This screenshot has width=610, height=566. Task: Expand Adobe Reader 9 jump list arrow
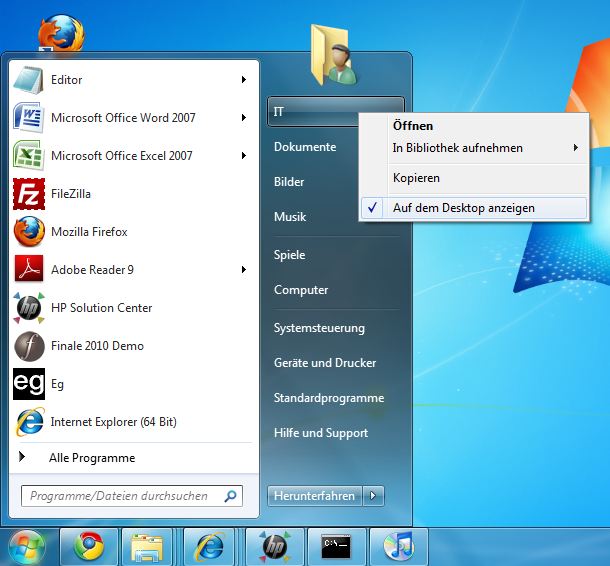[244, 269]
